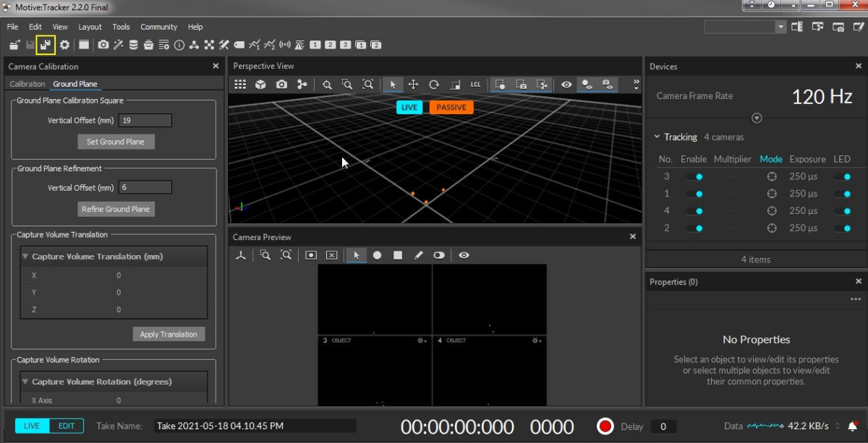Select the circle mask tool in Camera Preview
The height and width of the screenshot is (443, 868).
pyautogui.click(x=377, y=255)
